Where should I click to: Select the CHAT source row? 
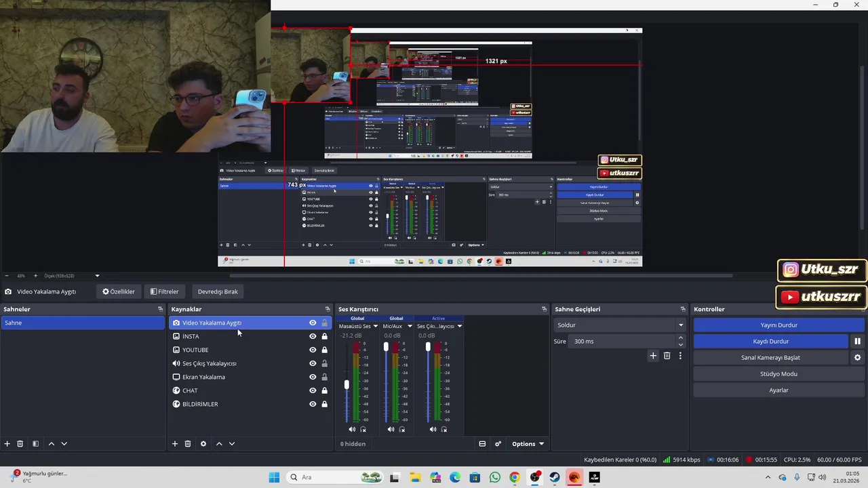250,390
